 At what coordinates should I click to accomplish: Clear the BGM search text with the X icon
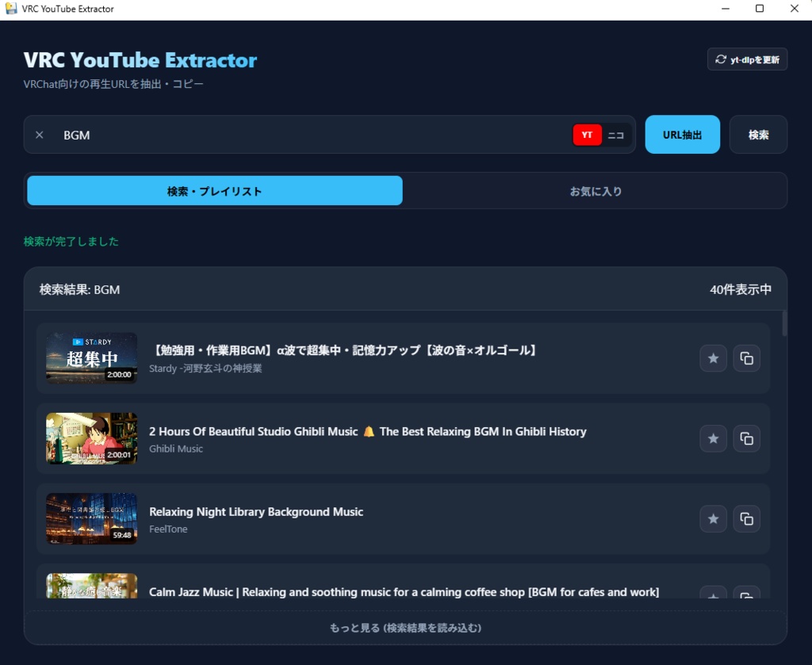point(39,134)
